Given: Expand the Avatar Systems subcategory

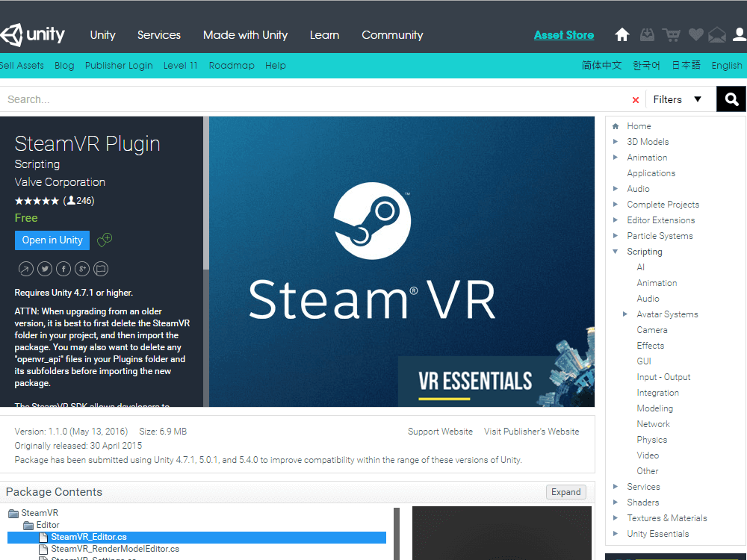Looking at the screenshot, I should pyautogui.click(x=625, y=314).
